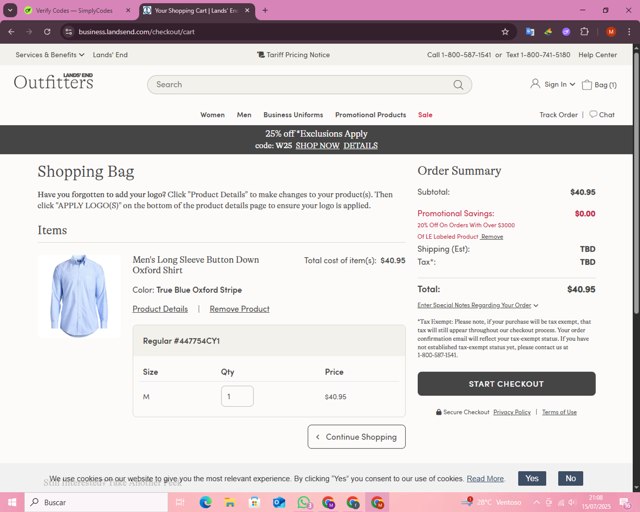Viewport: 640px width, 512px height.
Task: Show hidden system tray icons
Action: click(x=536, y=502)
